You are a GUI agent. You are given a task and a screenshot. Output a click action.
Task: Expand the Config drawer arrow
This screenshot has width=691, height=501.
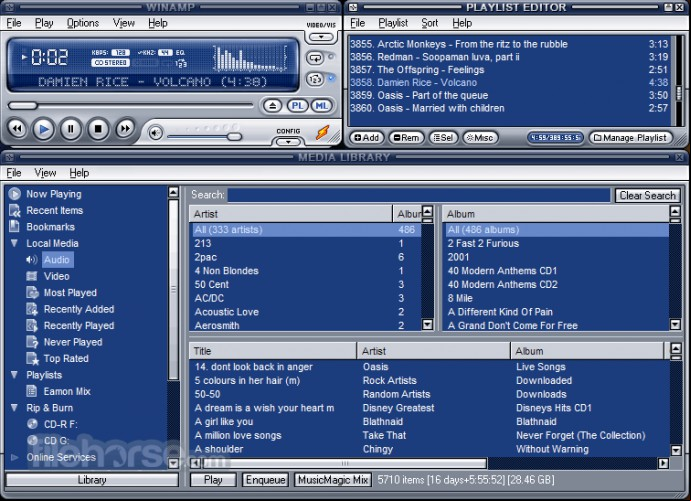[x=288, y=142]
